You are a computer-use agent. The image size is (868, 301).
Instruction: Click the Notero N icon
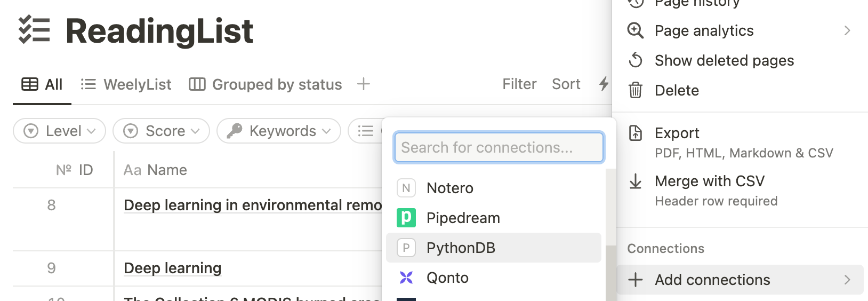pos(406,188)
